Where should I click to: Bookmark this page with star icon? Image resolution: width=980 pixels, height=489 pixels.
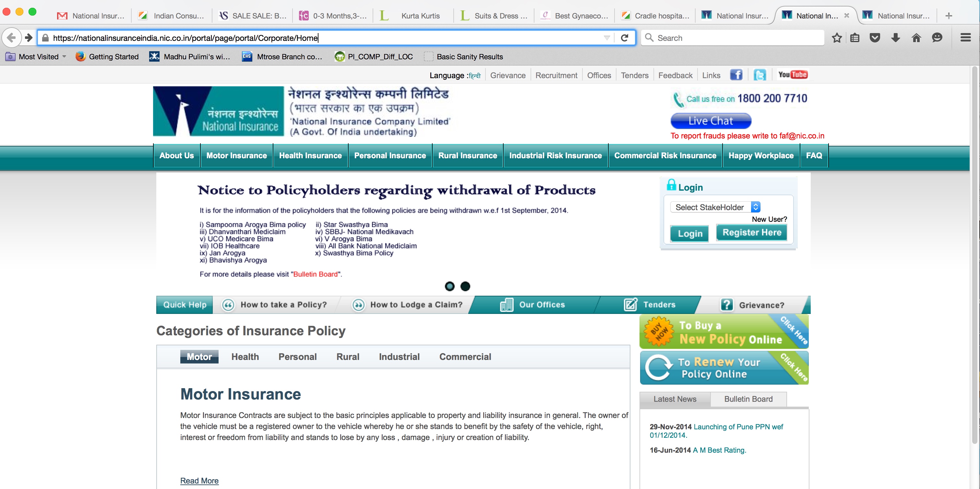tap(837, 38)
